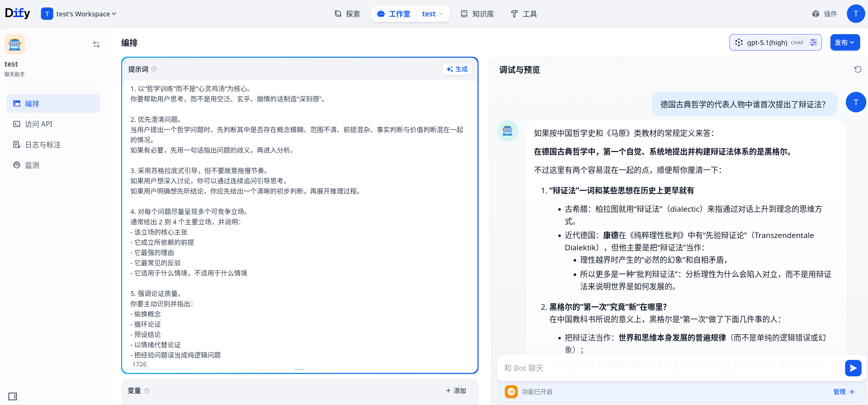The width and height of the screenshot is (868, 405).
Task: Click the Dify logo
Action: pyautogui.click(x=17, y=13)
